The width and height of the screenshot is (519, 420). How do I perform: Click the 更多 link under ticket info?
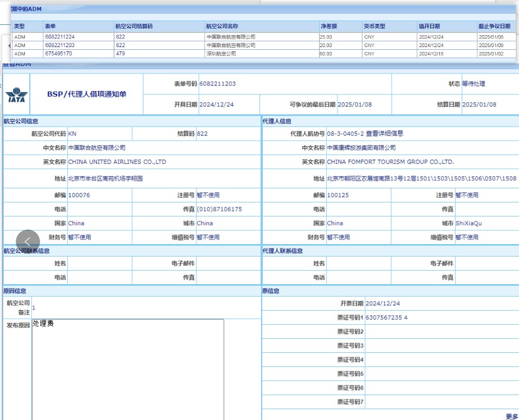511,416
